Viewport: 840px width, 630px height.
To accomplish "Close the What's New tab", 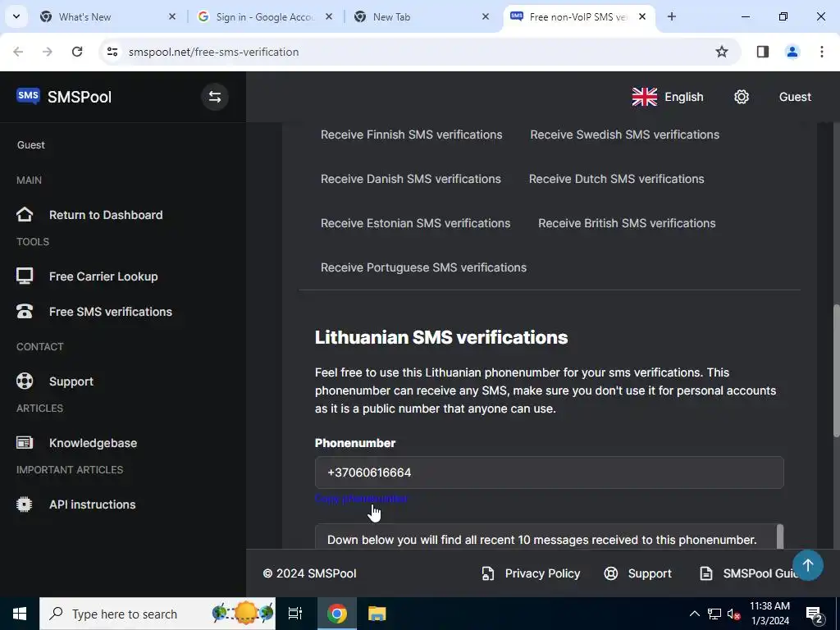I will (172, 16).
